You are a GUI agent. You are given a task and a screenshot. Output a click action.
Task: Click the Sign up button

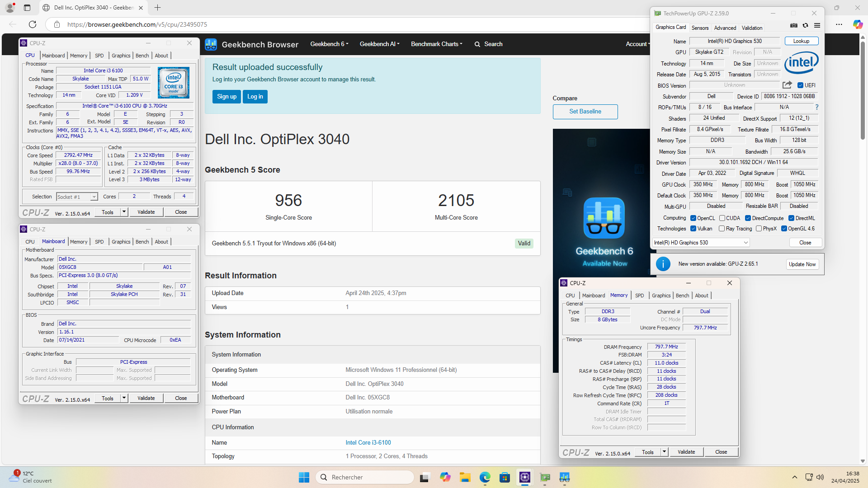(226, 97)
